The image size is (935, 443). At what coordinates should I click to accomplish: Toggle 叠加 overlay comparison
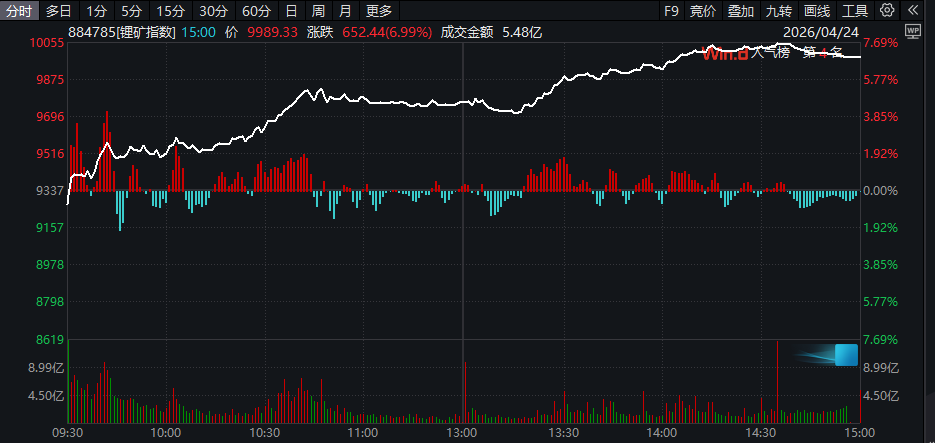(x=741, y=11)
